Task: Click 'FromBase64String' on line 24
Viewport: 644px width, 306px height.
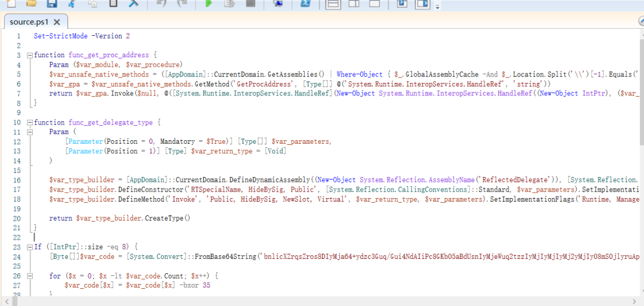Action: click(225, 256)
